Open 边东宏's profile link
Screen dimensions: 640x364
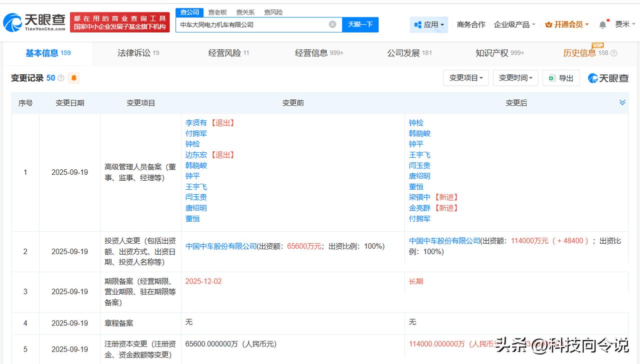coord(196,155)
